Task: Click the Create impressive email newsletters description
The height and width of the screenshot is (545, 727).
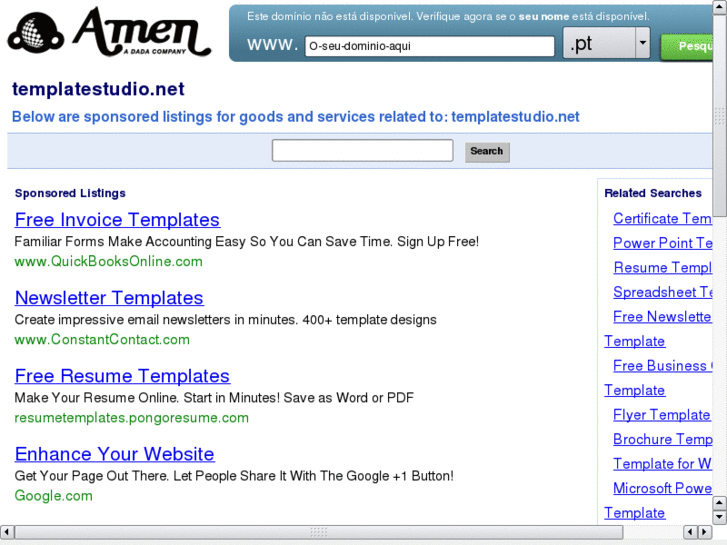Action: (x=225, y=320)
